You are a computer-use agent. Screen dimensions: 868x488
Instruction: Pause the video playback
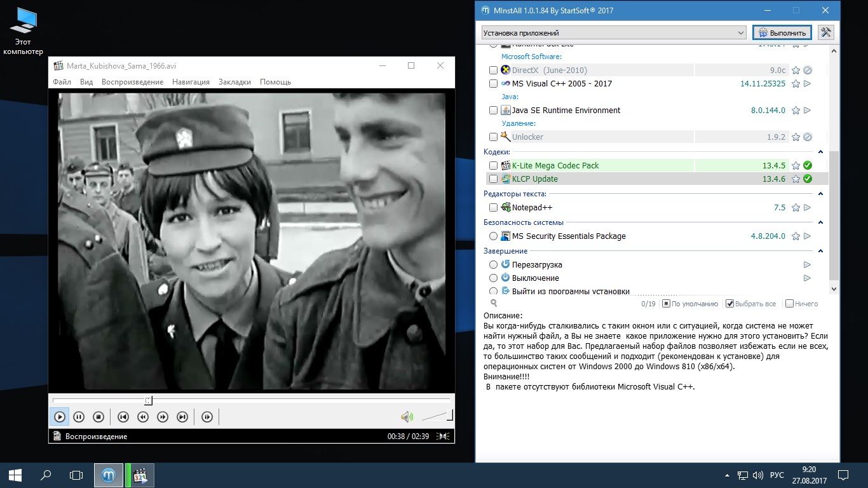(x=79, y=417)
